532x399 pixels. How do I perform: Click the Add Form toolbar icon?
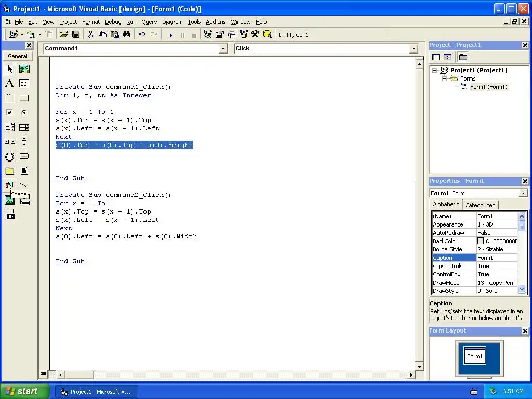tap(31, 34)
